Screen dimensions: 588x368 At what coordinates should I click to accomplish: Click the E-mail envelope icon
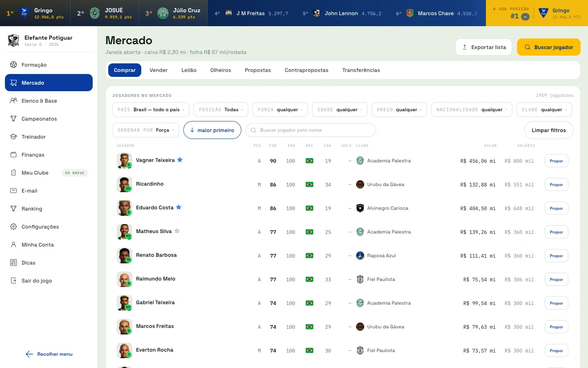coord(13,191)
